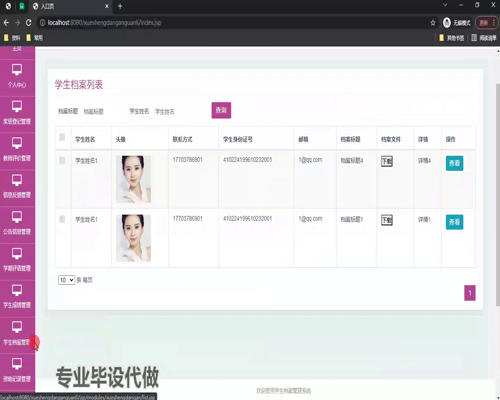The width and height of the screenshot is (500, 400).
Task: Click the 查询 search button
Action: tap(221, 110)
